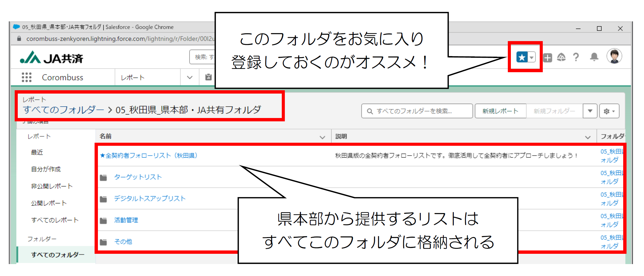Click the global actions plus icon
Screen dimensions: 644x276
pos(547,58)
